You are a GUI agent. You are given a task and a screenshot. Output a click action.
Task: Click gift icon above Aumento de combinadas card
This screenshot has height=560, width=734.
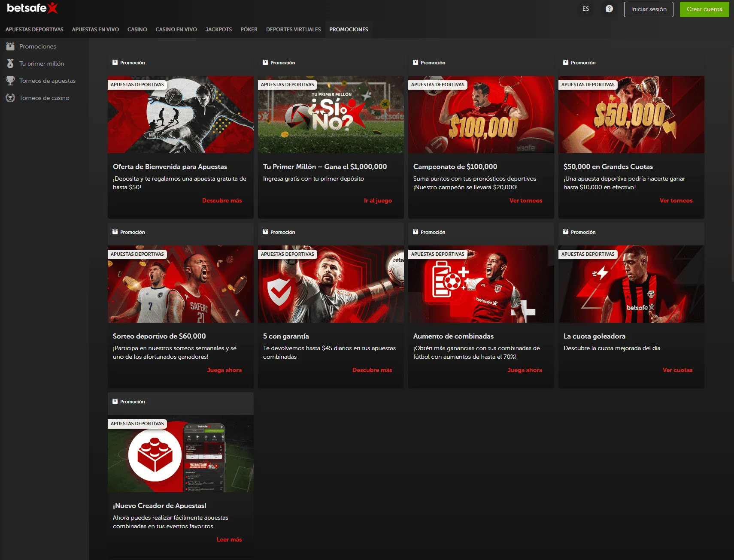[416, 232]
